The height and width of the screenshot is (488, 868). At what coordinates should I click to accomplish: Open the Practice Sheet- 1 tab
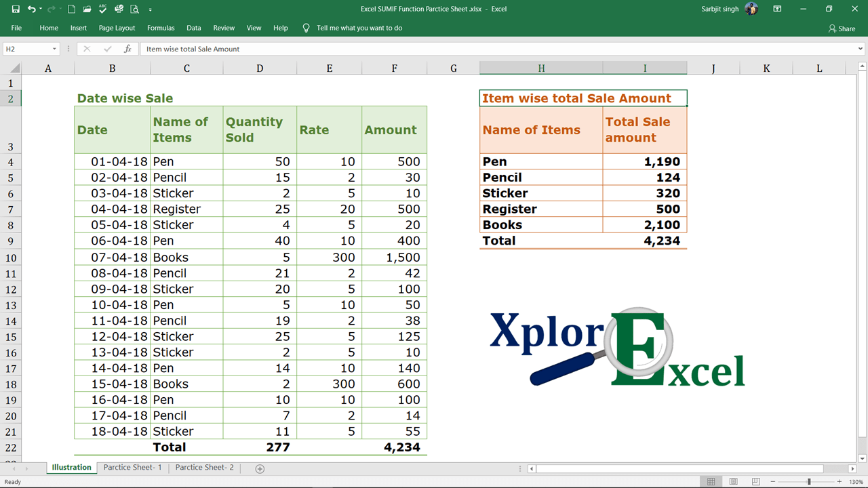coord(132,467)
